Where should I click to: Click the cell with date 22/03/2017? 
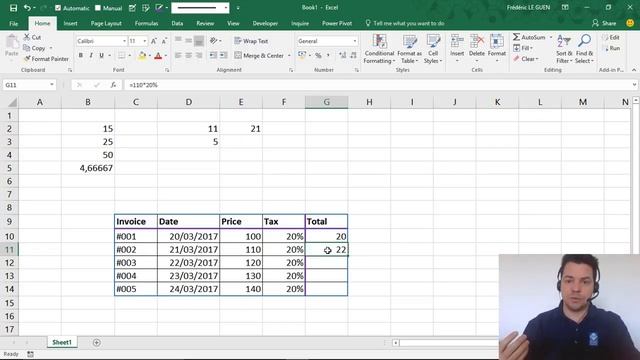point(189,263)
